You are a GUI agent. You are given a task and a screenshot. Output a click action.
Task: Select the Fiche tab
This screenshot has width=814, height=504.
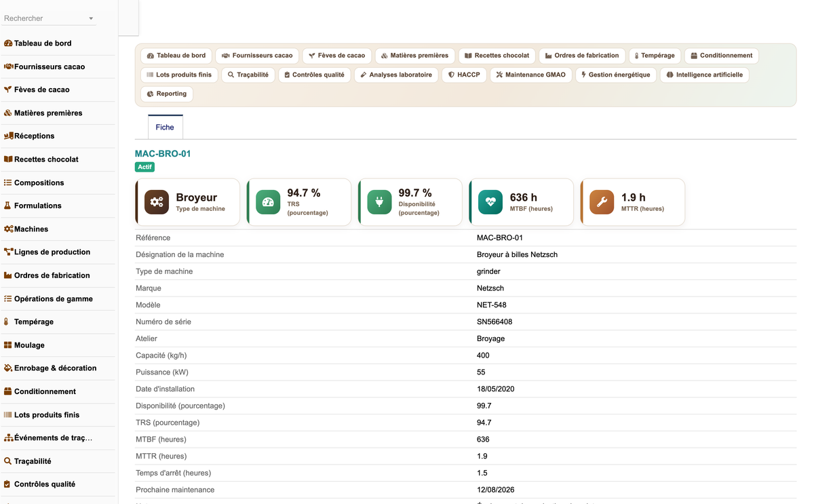(x=165, y=127)
